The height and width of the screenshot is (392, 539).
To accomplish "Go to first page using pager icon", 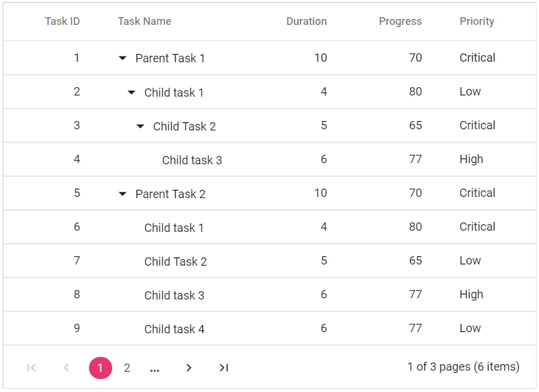I will tap(31, 368).
